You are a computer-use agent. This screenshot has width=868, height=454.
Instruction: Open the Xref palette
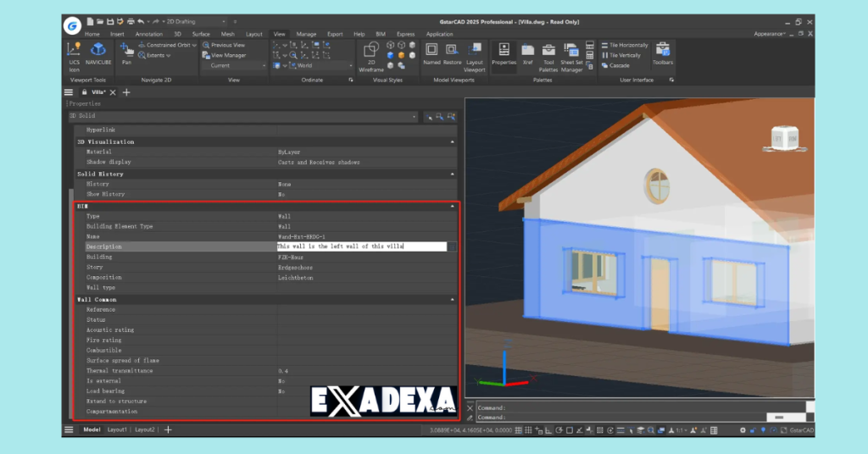527,53
